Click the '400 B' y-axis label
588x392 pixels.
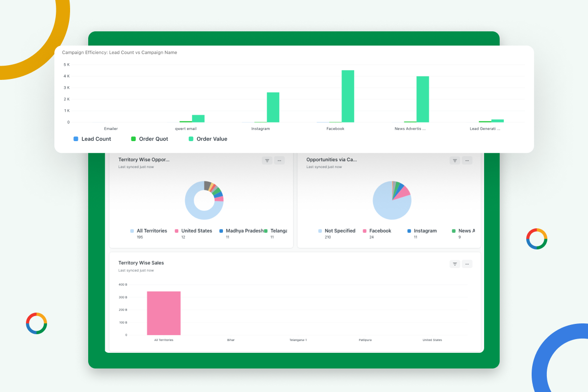(123, 285)
